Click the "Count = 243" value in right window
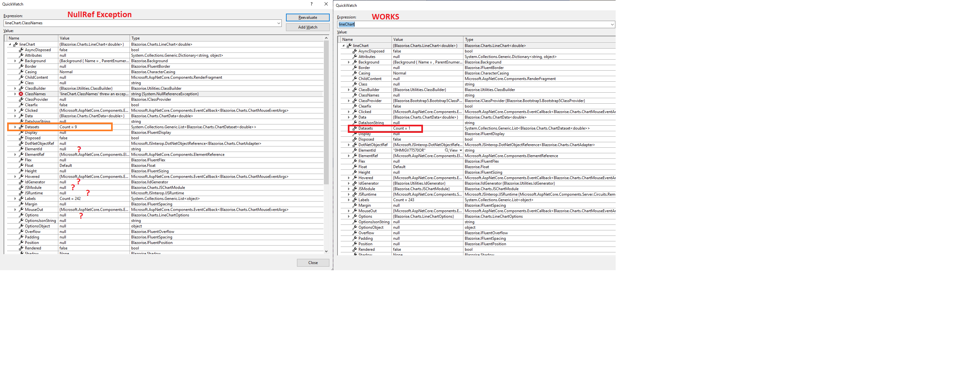 403,200
